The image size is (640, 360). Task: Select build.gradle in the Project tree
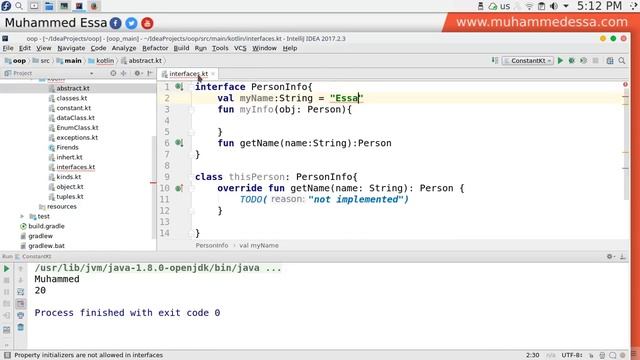coord(46,226)
